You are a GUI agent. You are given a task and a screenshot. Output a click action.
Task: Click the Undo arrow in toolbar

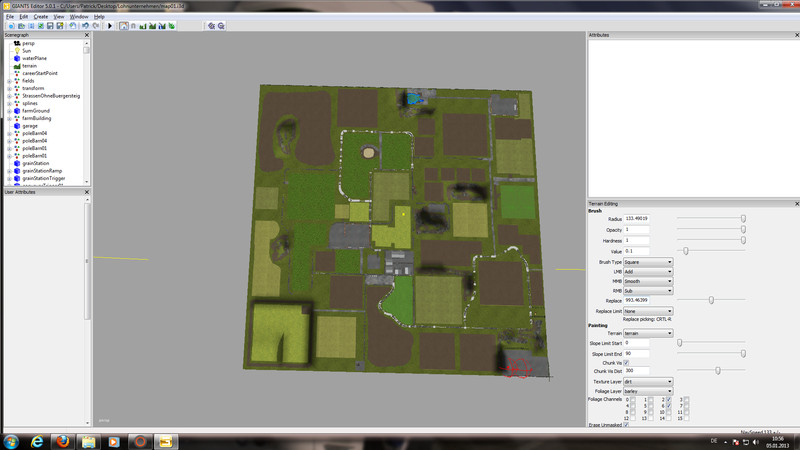click(85, 26)
